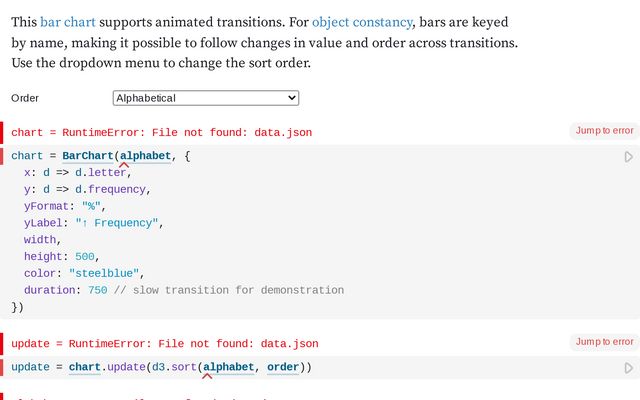This screenshot has width=640, height=400.
Task: Run the update chart.update code cell
Action: (x=628, y=368)
